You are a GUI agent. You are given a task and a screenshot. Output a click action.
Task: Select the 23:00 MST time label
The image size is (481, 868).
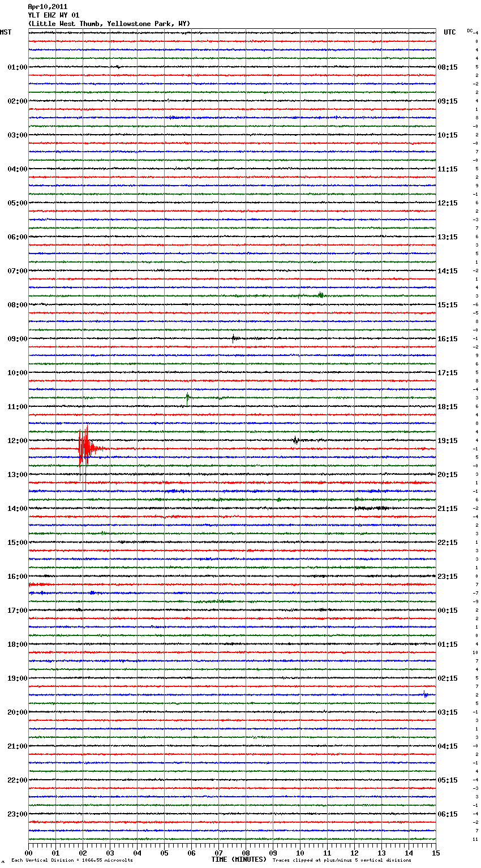(x=17, y=814)
